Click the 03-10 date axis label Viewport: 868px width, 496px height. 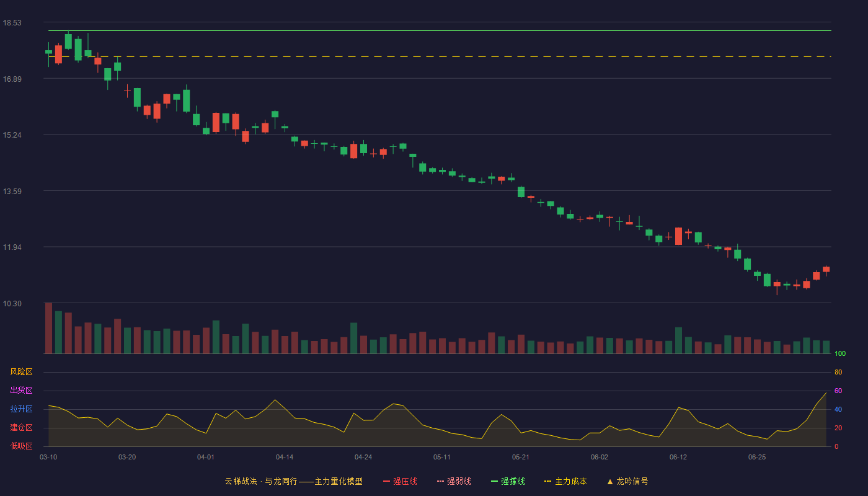coord(48,457)
